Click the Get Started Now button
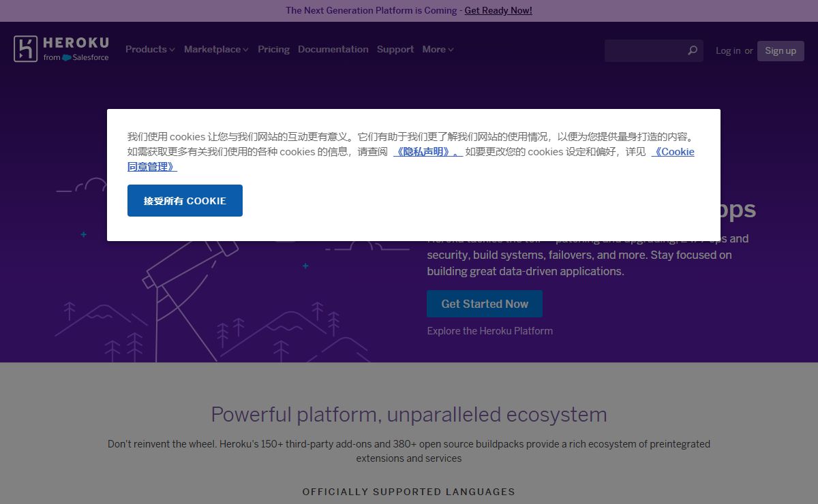 pos(485,304)
